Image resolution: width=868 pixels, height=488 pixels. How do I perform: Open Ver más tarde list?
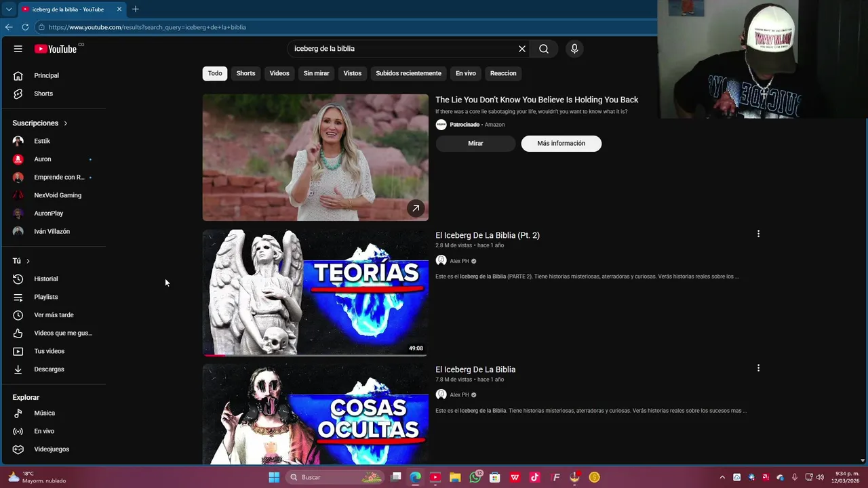[x=53, y=315]
